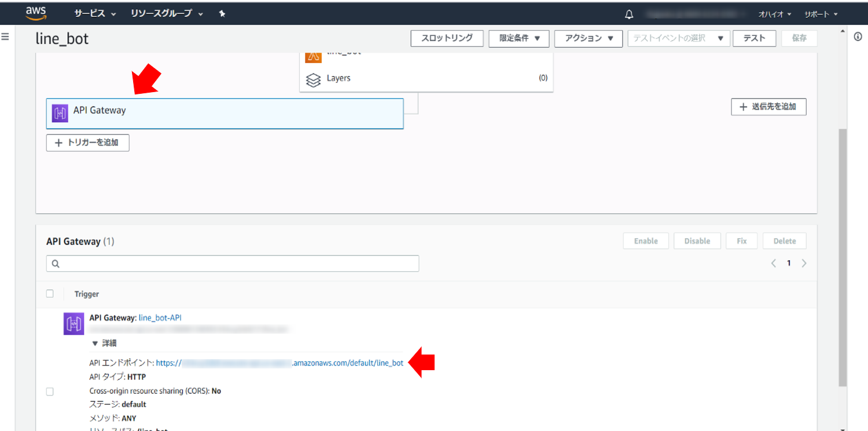Click the API Gateway icon beside line_bot-API
868x431 pixels.
click(74, 324)
